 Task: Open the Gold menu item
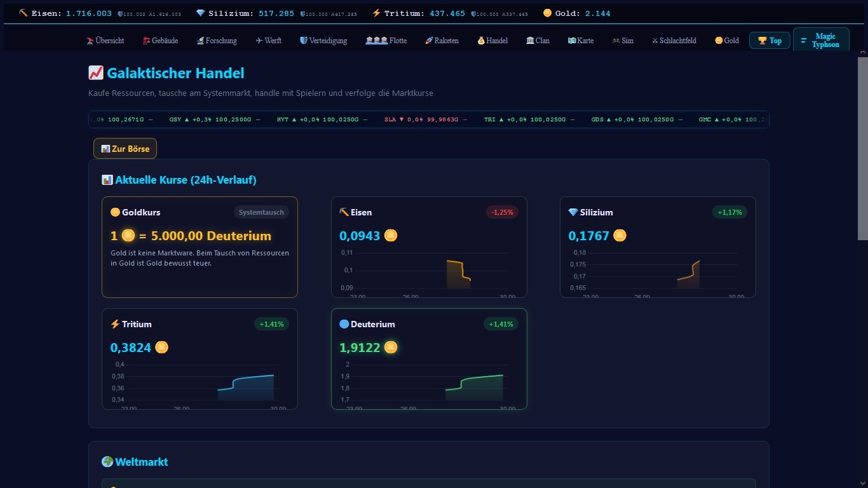tap(727, 41)
